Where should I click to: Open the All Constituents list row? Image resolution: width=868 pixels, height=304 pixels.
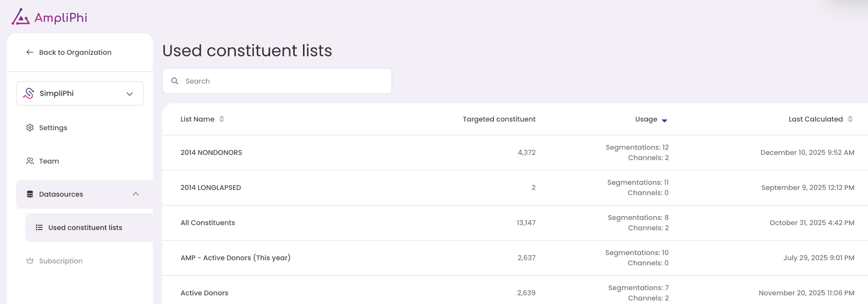pos(208,223)
